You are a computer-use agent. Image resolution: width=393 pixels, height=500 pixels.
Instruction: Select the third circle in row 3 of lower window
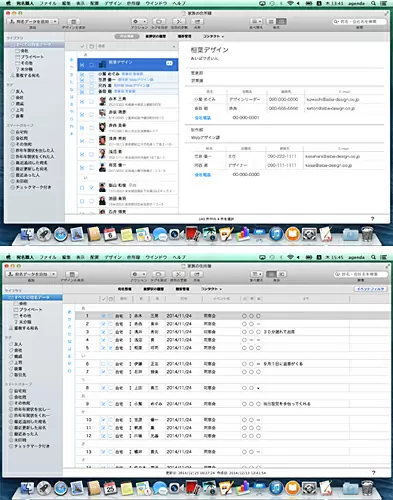[x=258, y=332]
